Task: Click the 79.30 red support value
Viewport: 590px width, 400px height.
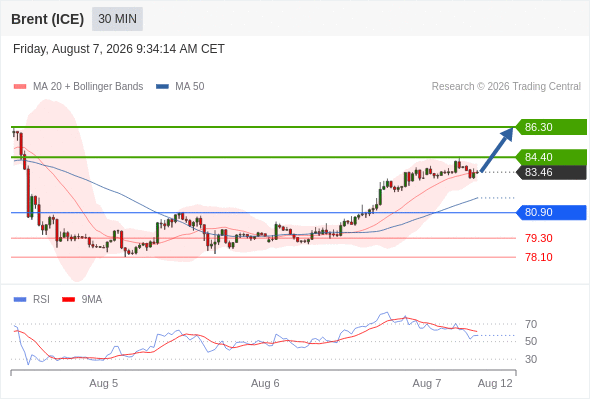Action: (x=539, y=238)
